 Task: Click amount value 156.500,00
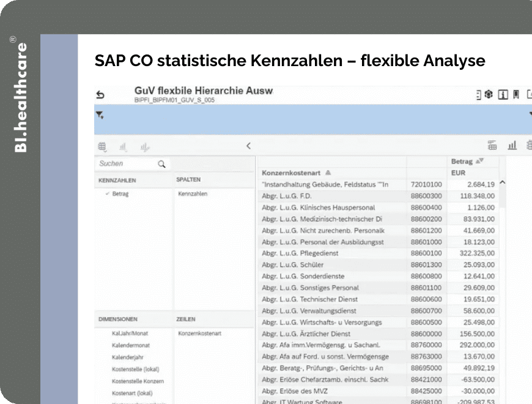tap(477, 334)
